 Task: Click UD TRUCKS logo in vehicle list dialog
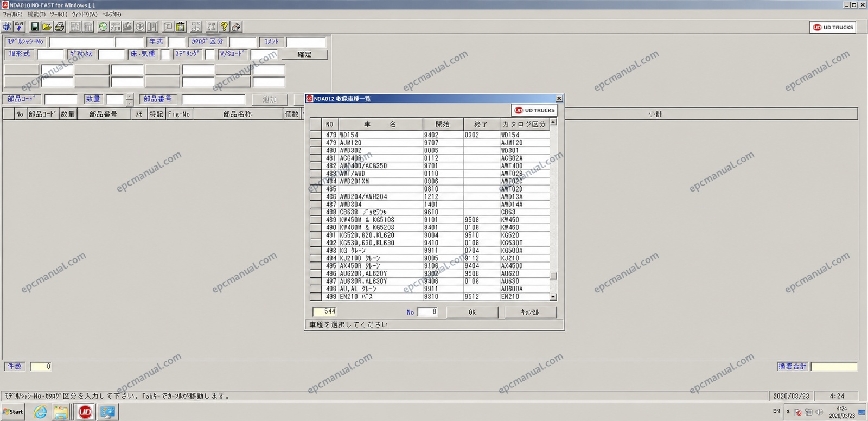pos(534,110)
